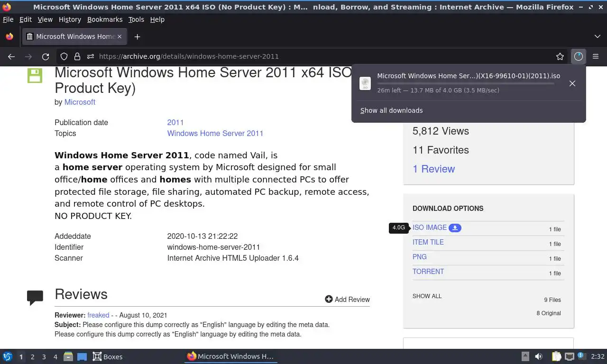Viewport: 607px width, 364px height.
Task: Click SHOW ALL files link
Action: (x=427, y=296)
